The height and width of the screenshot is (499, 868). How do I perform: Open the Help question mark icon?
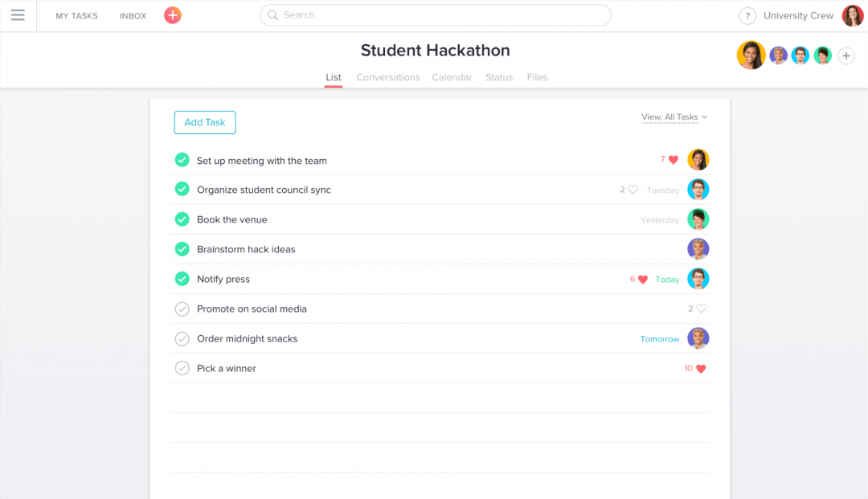(x=747, y=15)
